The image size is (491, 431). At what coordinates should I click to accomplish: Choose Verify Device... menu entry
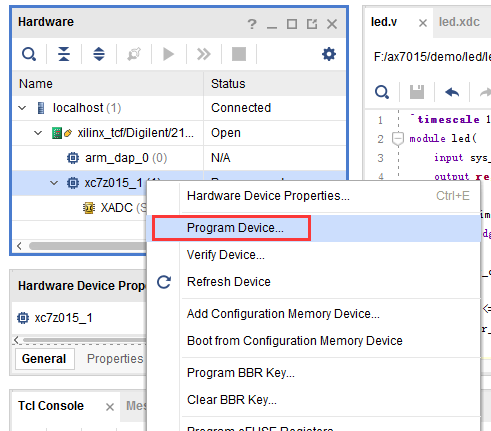pyautogui.click(x=226, y=255)
